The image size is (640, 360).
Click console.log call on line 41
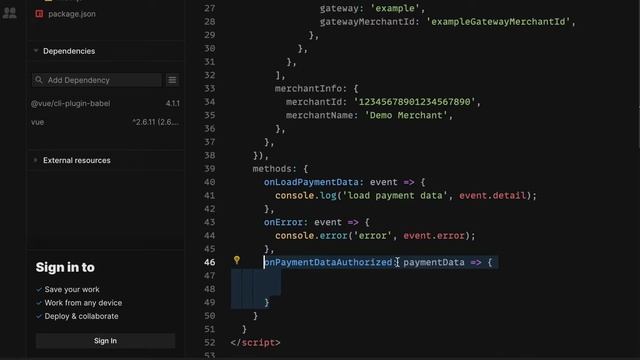pos(306,196)
